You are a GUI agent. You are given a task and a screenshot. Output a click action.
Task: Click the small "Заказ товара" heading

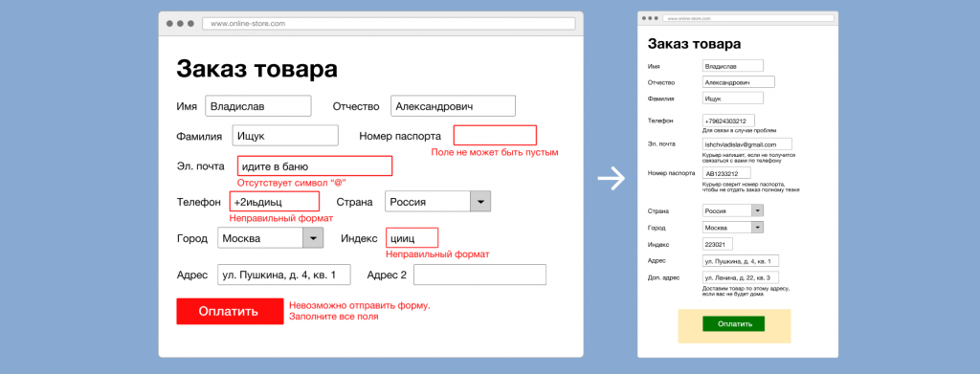pyautogui.click(x=695, y=44)
